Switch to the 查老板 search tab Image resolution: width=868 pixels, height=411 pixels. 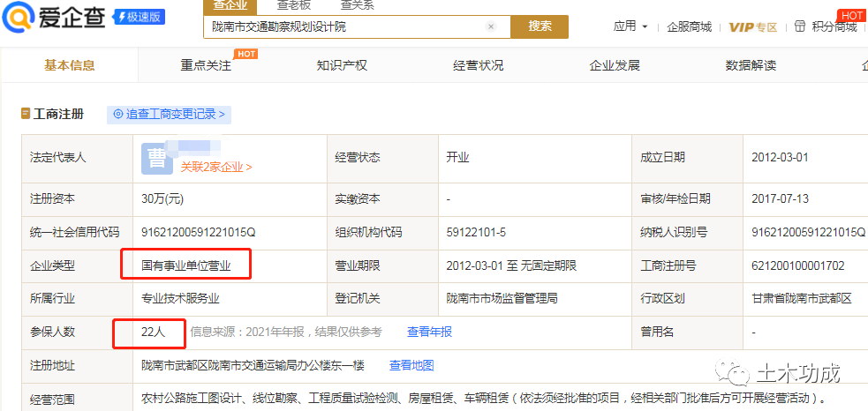[x=293, y=5]
